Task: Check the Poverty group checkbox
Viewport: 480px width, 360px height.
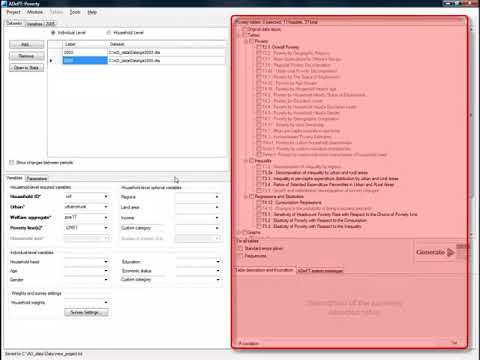Action: pyautogui.click(x=252, y=41)
